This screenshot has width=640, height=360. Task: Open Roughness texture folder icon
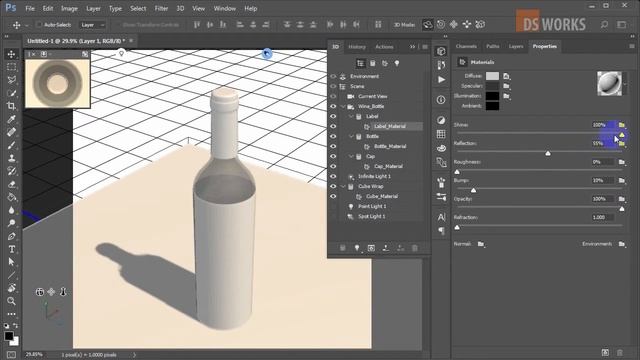click(x=622, y=162)
